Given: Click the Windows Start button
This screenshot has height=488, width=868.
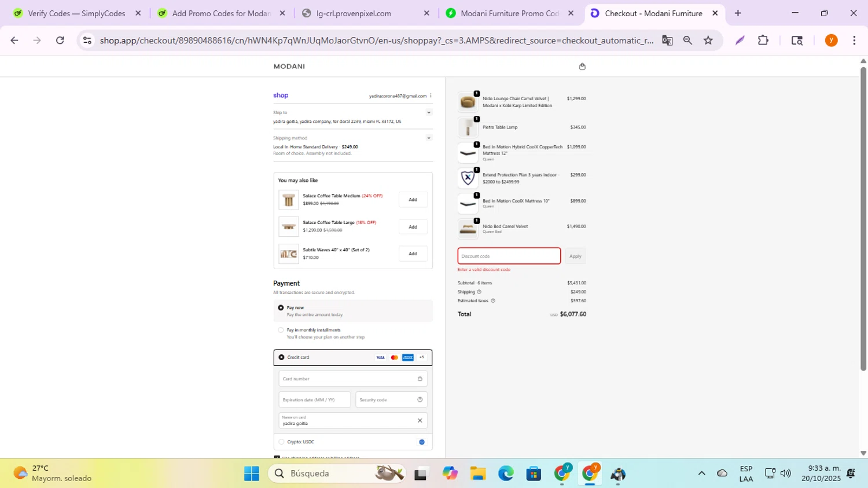Looking at the screenshot, I should click(252, 474).
